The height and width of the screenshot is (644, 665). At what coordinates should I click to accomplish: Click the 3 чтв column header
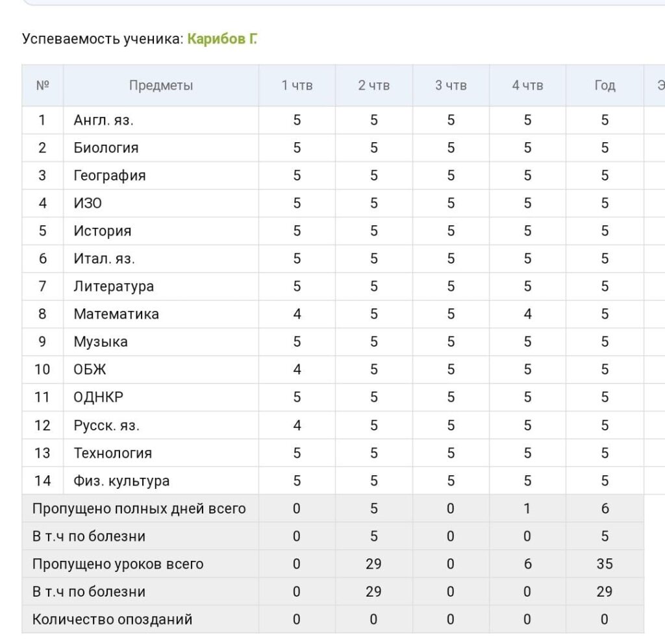pyautogui.click(x=451, y=86)
